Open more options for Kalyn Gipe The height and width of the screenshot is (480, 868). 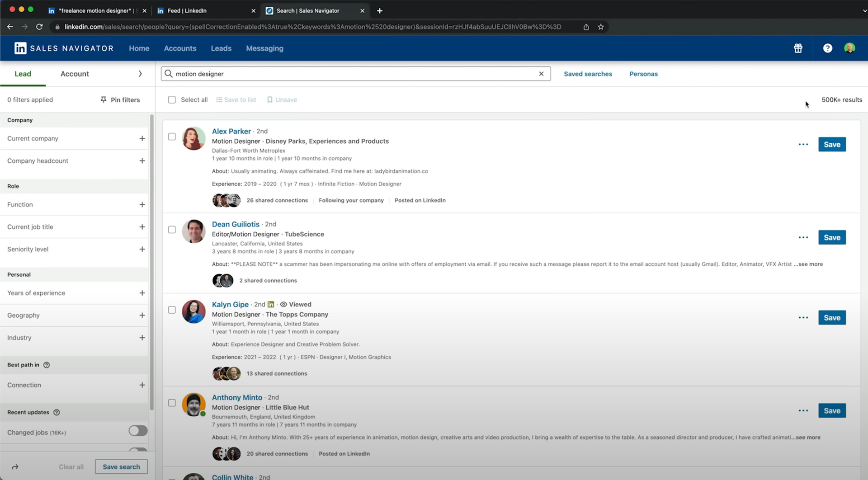point(803,318)
